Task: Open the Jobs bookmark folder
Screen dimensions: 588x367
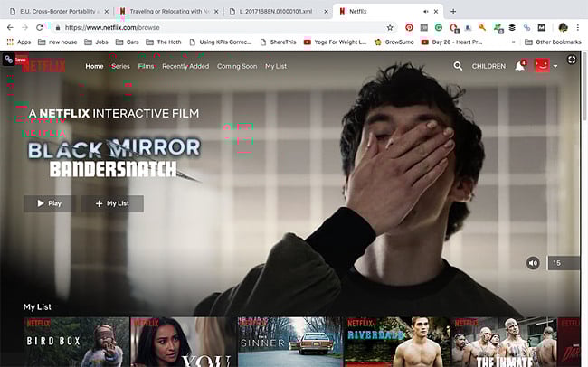Action: (x=96, y=42)
